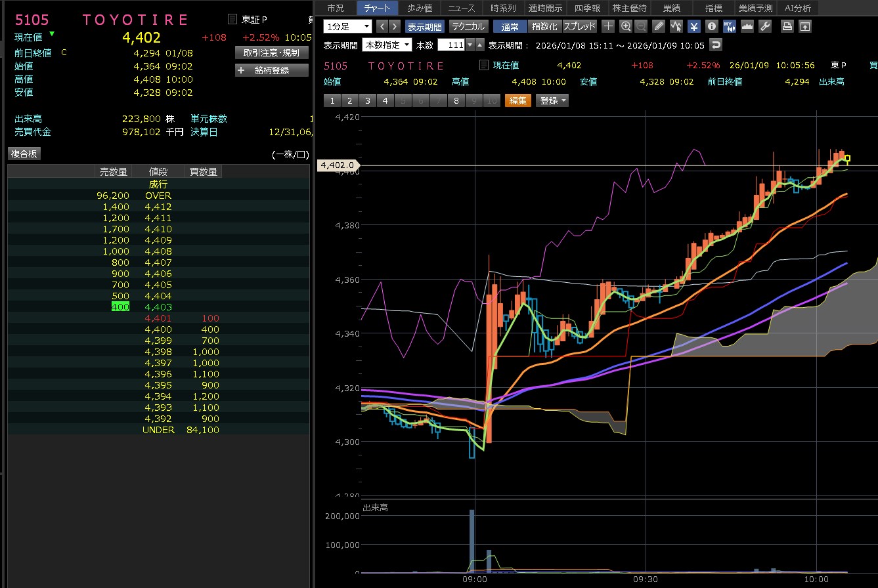Print the chart with printer icon
The height and width of the screenshot is (588, 878).
pos(787,26)
